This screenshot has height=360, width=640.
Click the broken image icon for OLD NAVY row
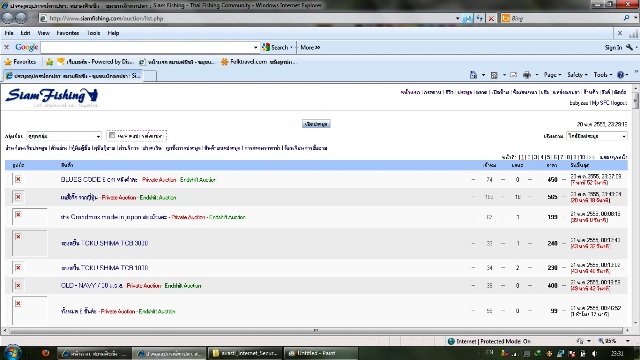point(18,285)
